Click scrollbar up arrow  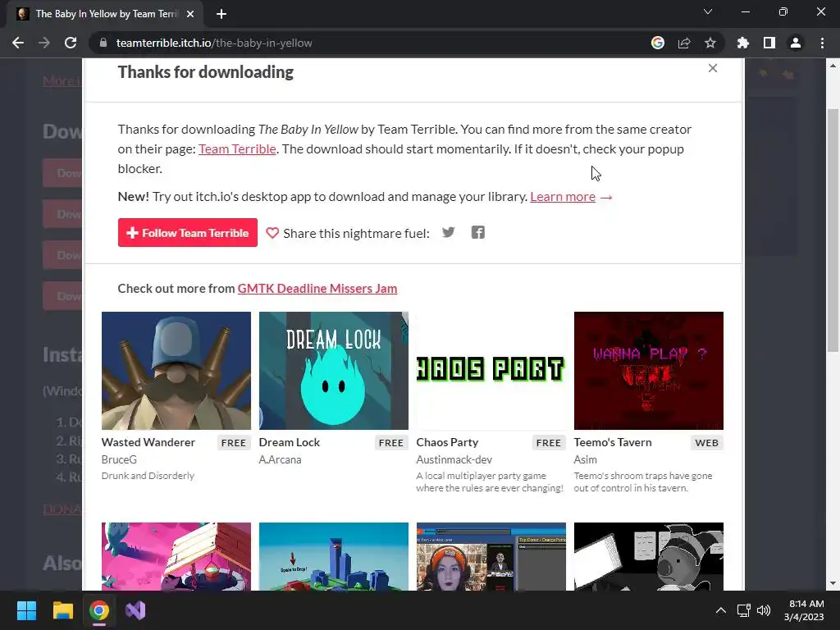tap(833, 66)
